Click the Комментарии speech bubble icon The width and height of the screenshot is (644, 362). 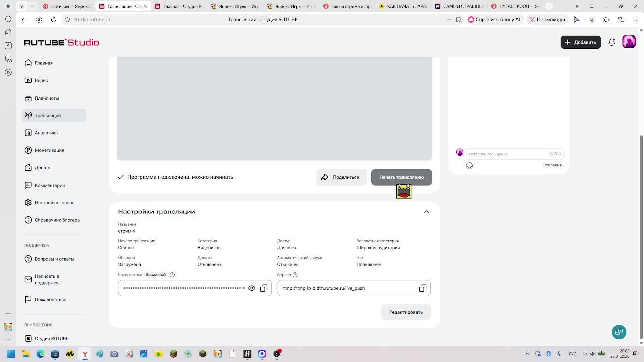tap(28, 185)
